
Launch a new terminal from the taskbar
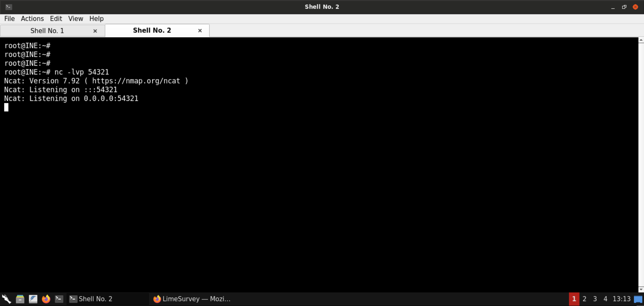(x=59, y=299)
